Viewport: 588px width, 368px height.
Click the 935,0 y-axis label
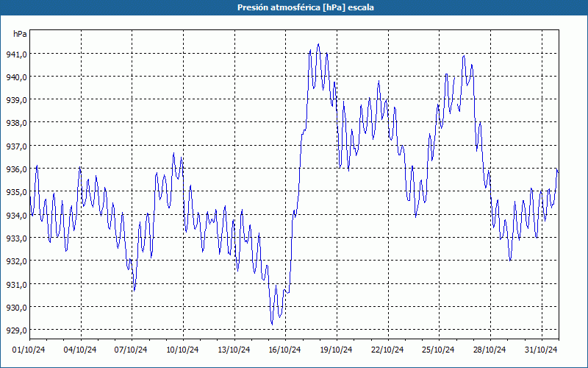tap(16, 193)
